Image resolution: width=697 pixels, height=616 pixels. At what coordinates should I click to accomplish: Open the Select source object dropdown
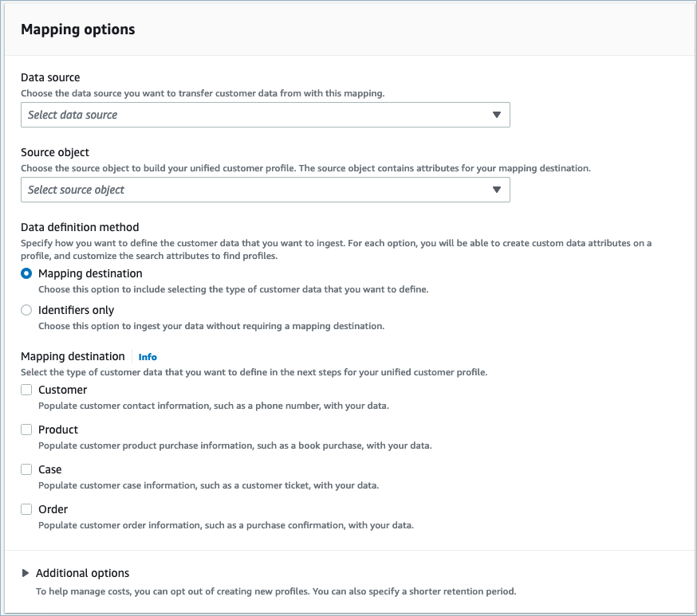point(263,190)
